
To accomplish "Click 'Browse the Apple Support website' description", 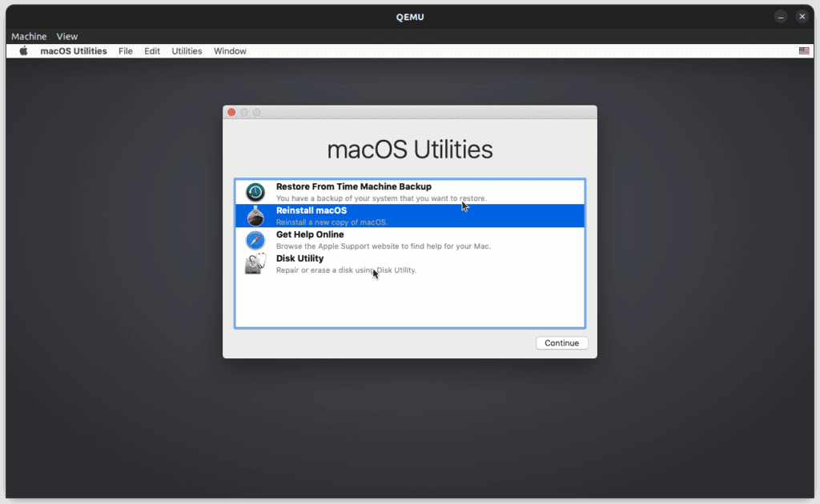I will tap(384, 246).
